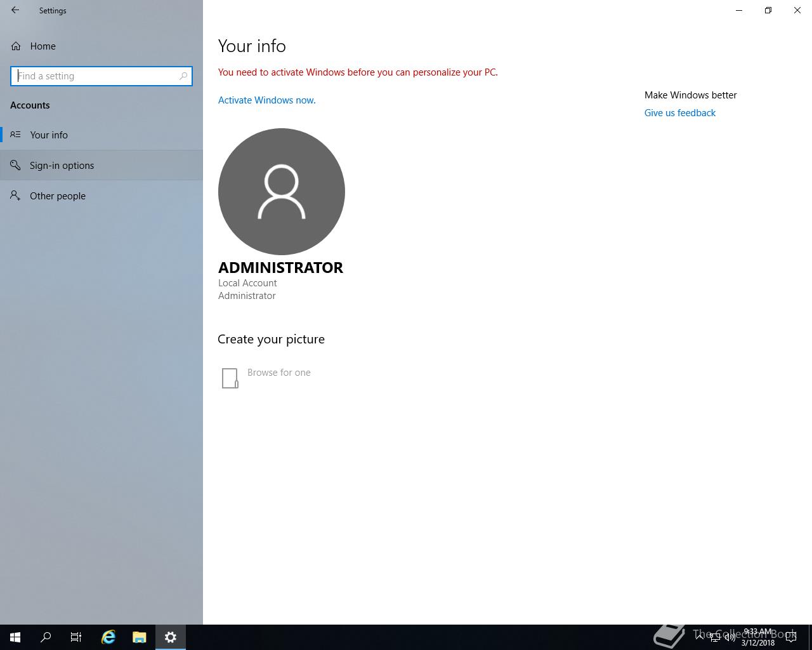Open Sign-in options
The width and height of the screenshot is (812, 650).
(x=101, y=165)
